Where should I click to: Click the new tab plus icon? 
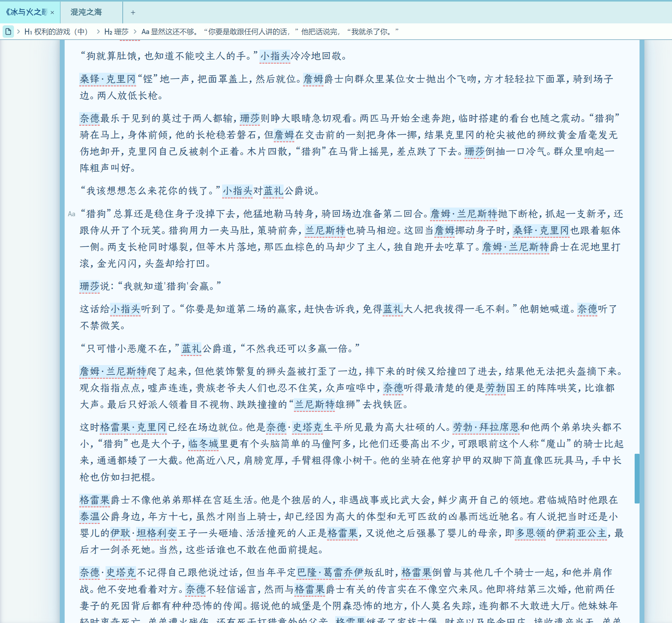[x=133, y=12]
